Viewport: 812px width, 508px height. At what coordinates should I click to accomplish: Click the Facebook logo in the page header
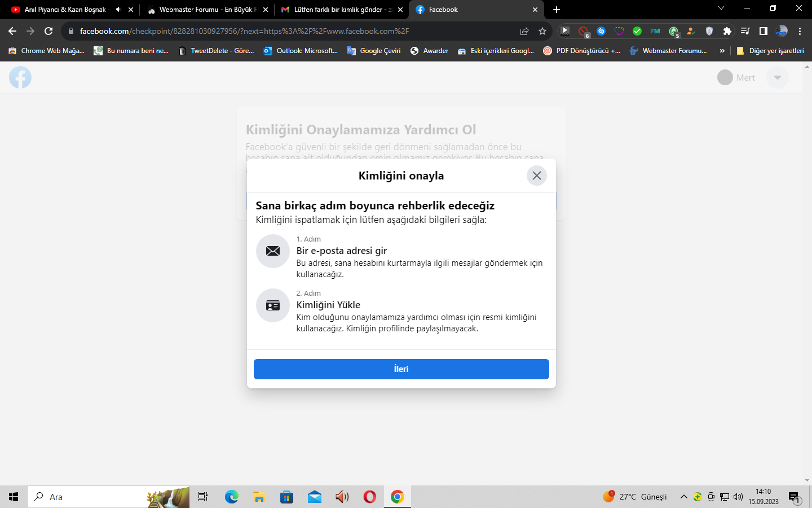[x=20, y=77]
